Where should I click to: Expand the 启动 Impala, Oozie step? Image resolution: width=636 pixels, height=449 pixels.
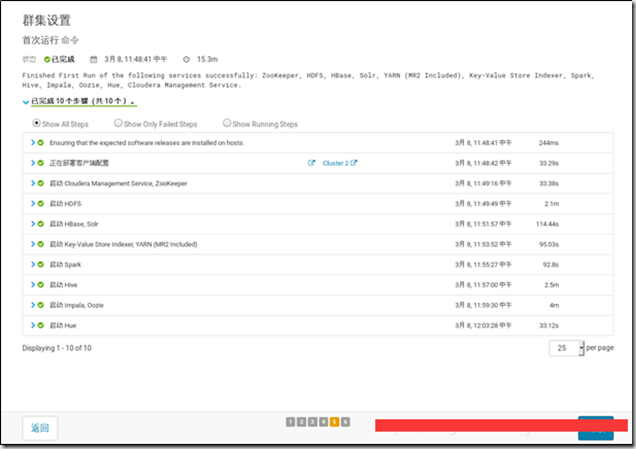point(33,305)
